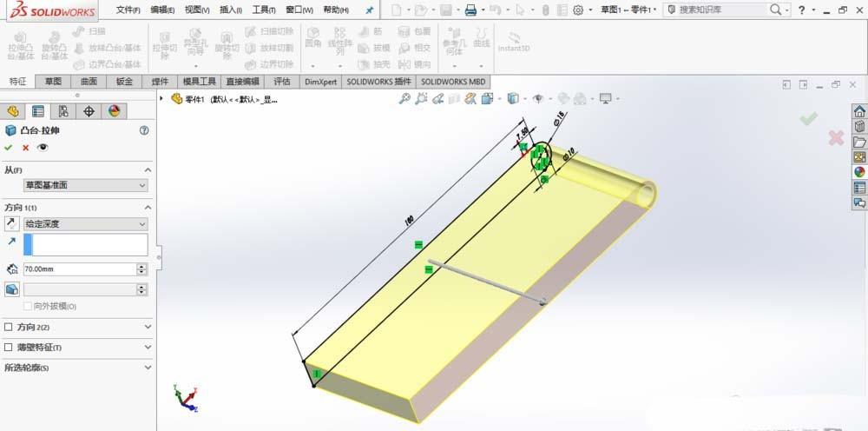Open the ConfigurationManager tab icon
868x431 pixels.
(63, 111)
